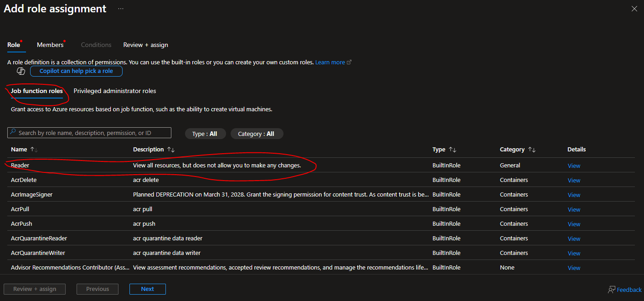Open the Review + assign tab
644x301 pixels.
pyautogui.click(x=146, y=45)
